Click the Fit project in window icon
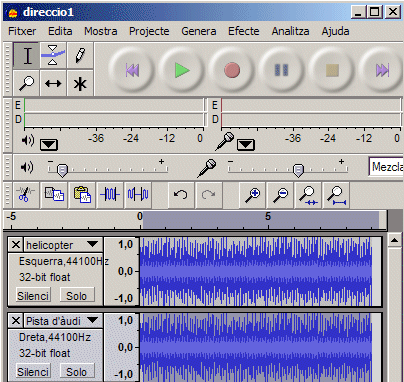404x382 pixels. pyautogui.click(x=336, y=195)
